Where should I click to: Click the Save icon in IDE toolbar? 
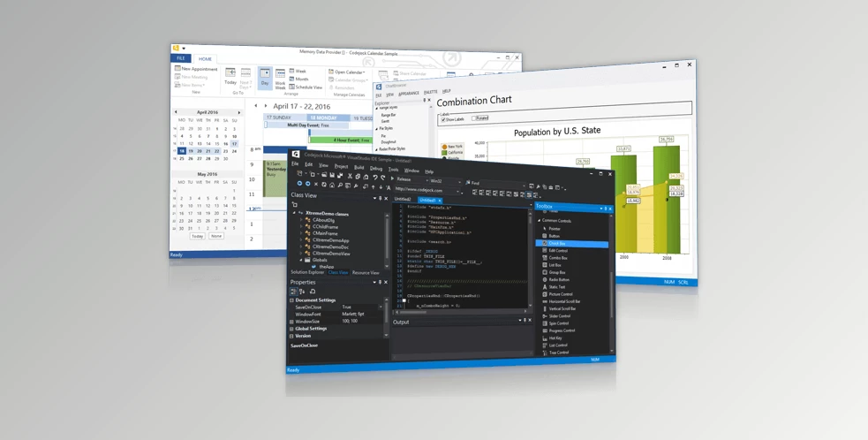(332, 175)
